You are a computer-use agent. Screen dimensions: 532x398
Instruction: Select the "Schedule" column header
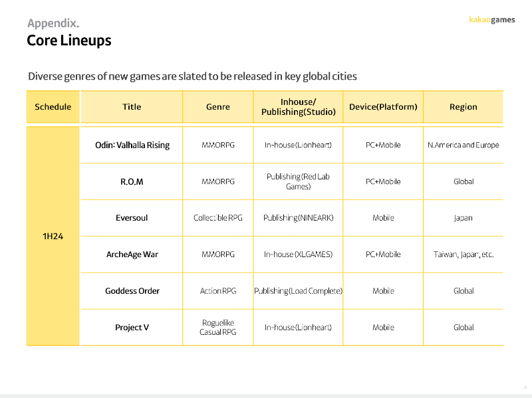(x=53, y=107)
